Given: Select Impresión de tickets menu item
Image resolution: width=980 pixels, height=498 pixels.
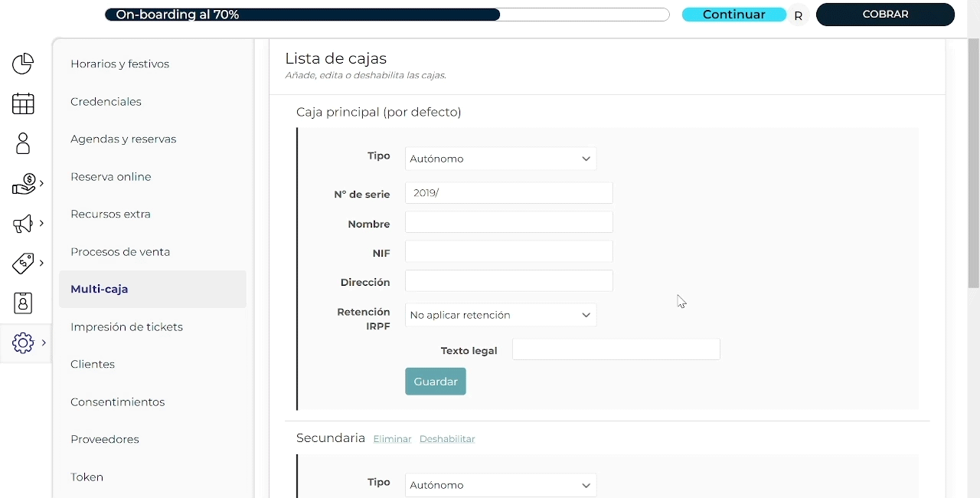Looking at the screenshot, I should click(126, 327).
